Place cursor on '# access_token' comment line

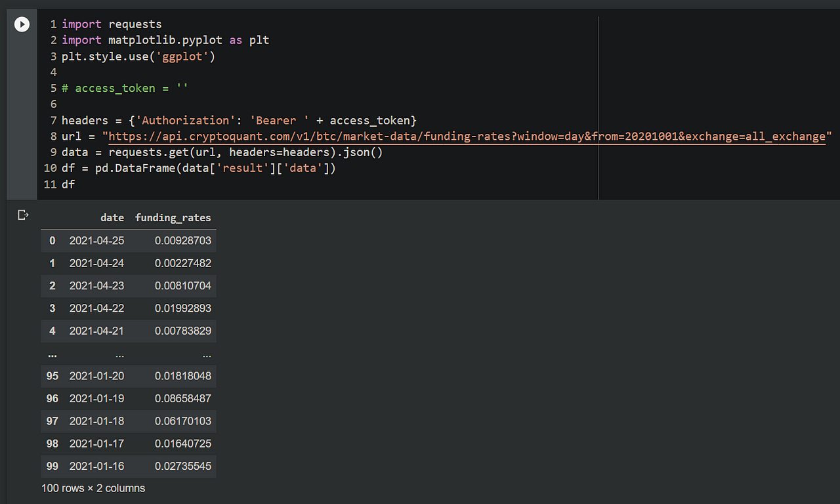(125, 89)
